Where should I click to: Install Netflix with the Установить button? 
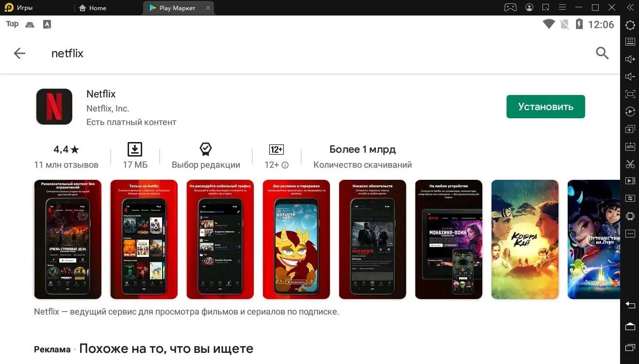pos(545,107)
